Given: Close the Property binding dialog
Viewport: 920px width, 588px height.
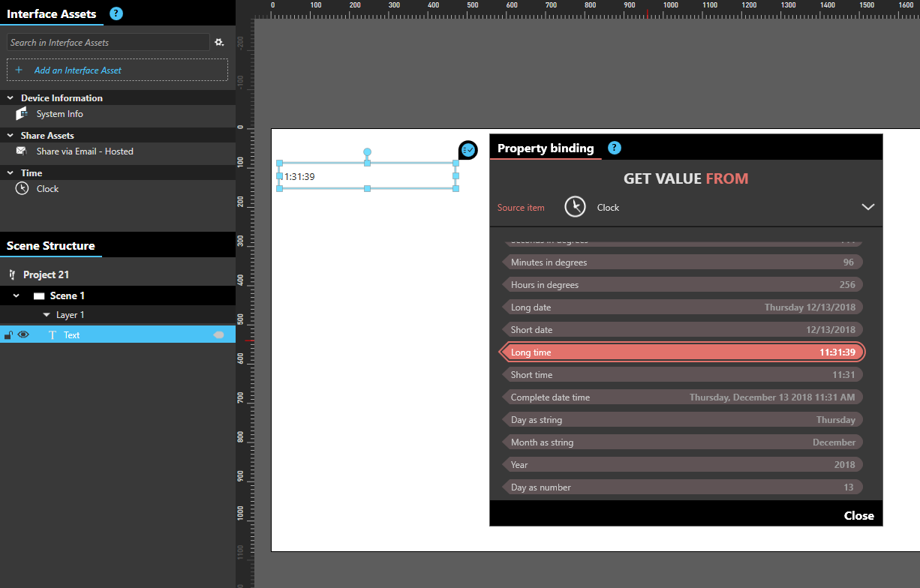Looking at the screenshot, I should coord(858,515).
